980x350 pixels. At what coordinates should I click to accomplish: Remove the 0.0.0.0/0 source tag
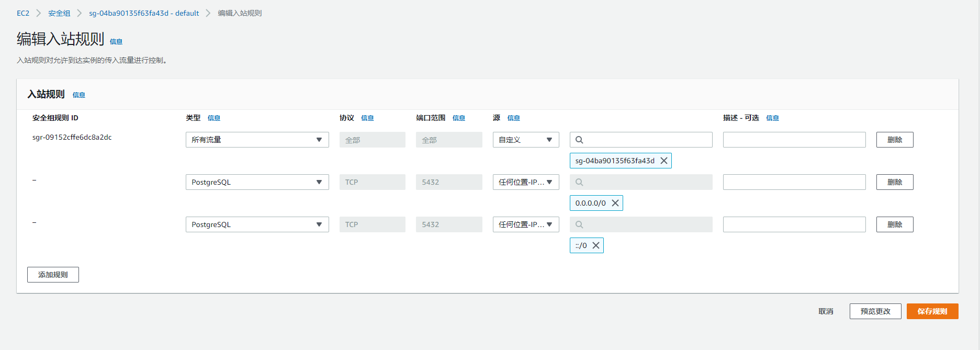click(615, 203)
